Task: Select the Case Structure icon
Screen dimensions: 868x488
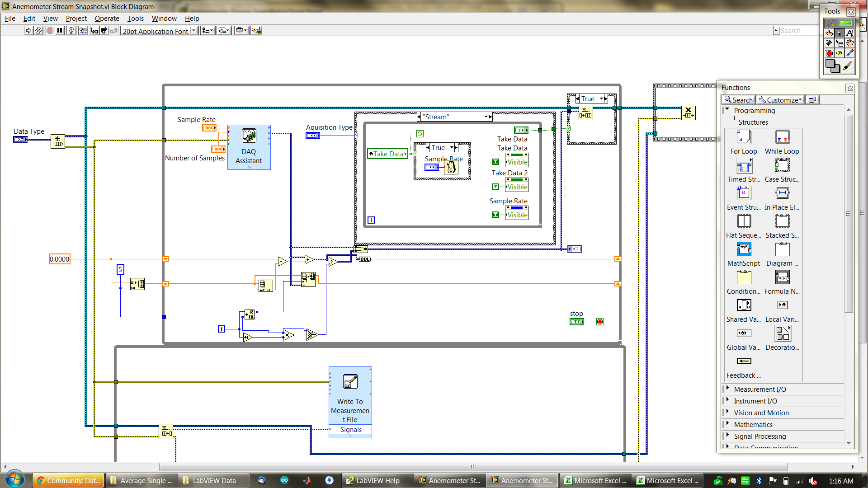Action: tap(782, 165)
